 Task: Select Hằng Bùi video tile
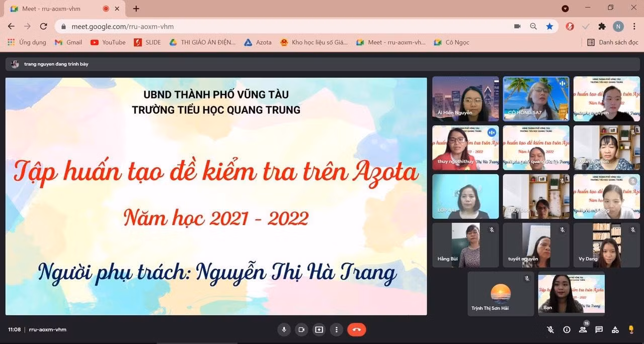click(466, 245)
